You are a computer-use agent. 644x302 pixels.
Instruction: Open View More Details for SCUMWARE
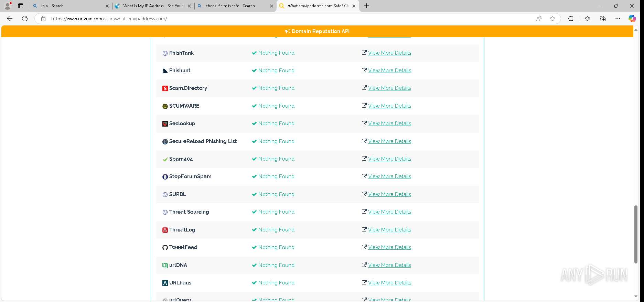[x=389, y=106]
